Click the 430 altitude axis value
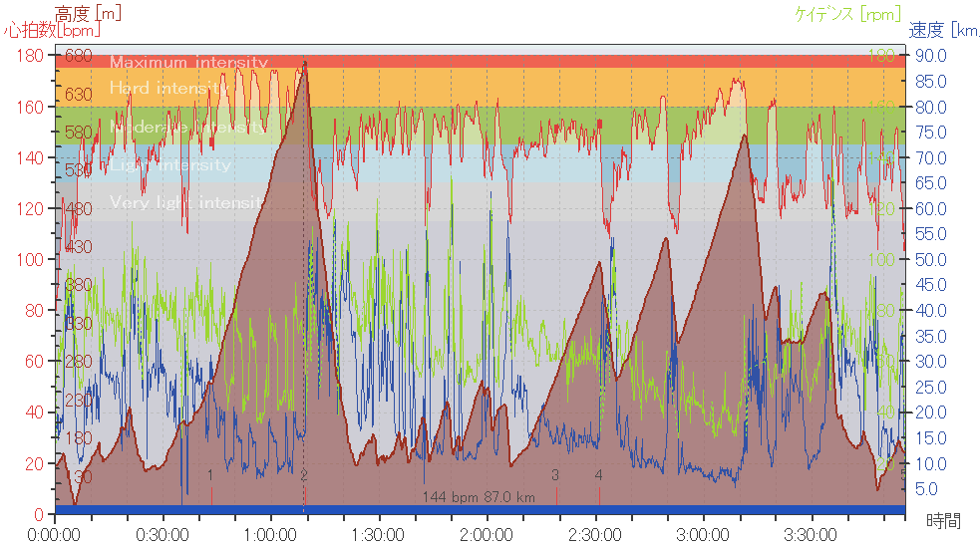 point(79,247)
